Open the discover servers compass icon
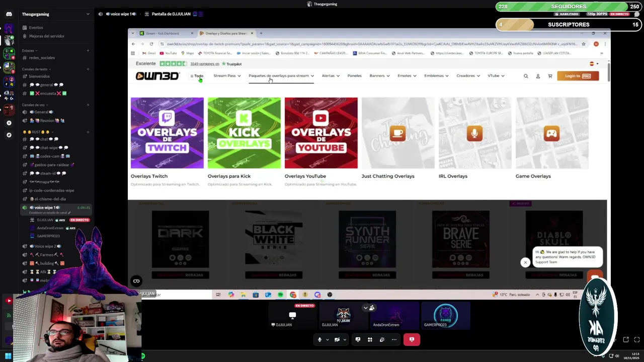This screenshot has height=362, width=644. tap(9, 135)
